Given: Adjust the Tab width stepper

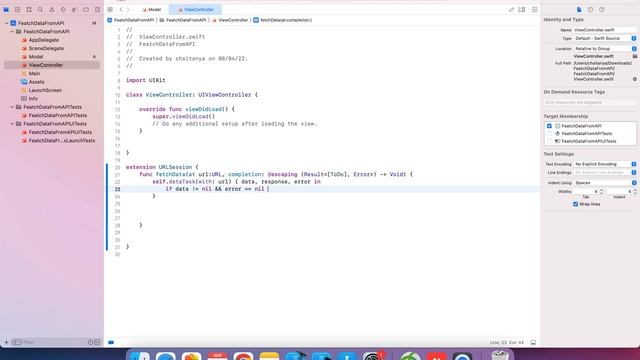Looking at the screenshot, I should click(x=601, y=191).
